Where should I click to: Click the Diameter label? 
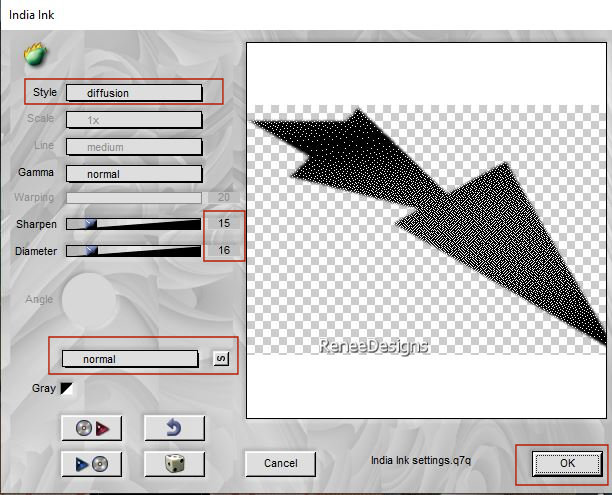click(36, 251)
